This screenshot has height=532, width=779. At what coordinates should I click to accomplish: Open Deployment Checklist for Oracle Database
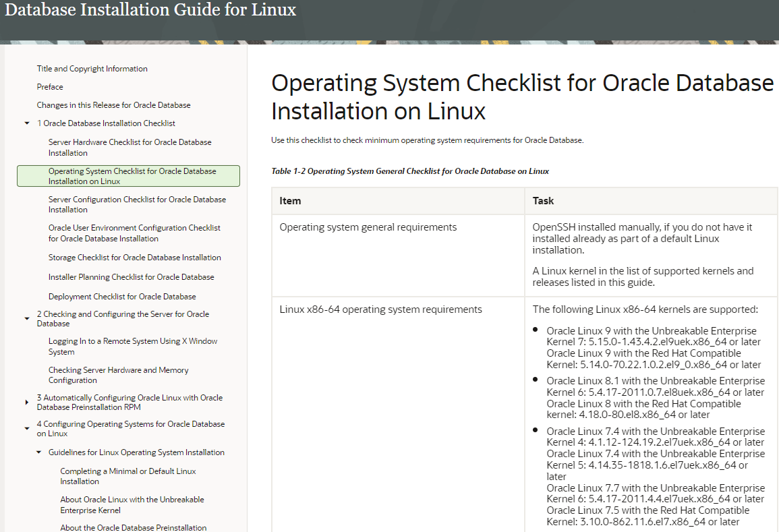122,297
